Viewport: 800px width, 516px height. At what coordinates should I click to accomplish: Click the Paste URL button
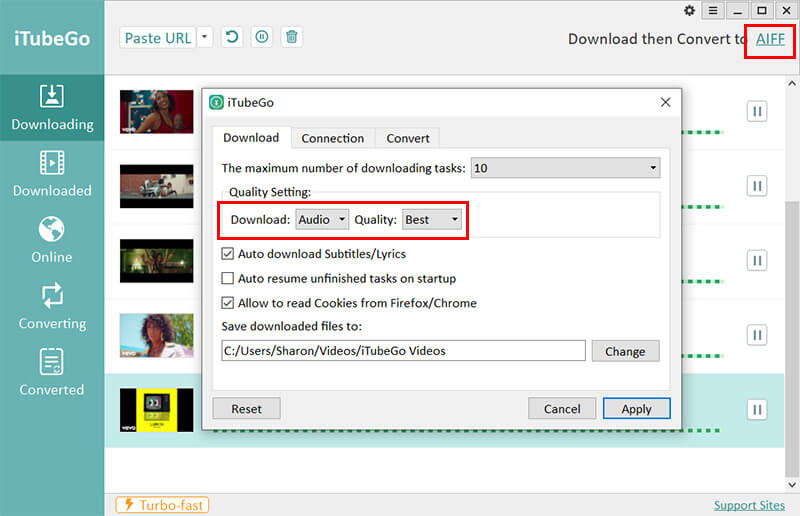(x=158, y=38)
